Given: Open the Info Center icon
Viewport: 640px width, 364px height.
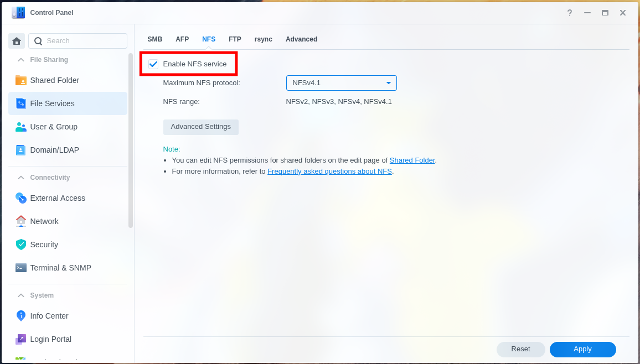Looking at the screenshot, I should [21, 316].
